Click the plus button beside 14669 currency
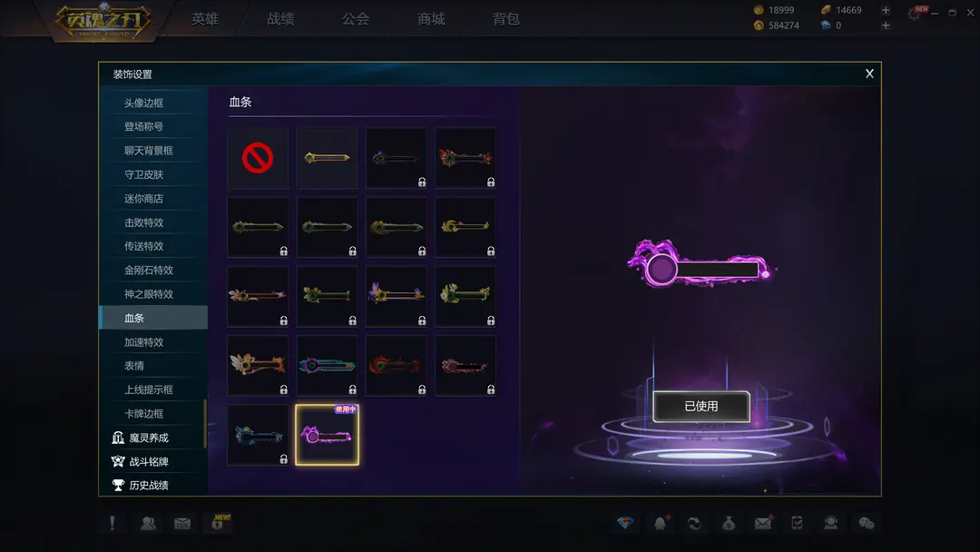The image size is (980, 552). (886, 10)
